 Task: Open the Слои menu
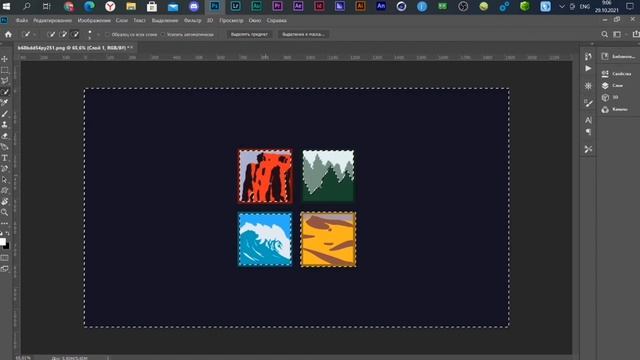pos(122,20)
